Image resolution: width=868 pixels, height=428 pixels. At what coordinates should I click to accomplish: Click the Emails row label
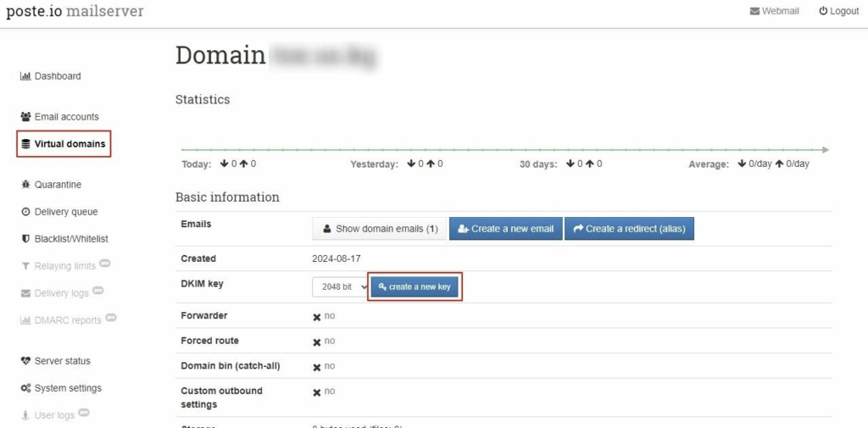coord(196,225)
